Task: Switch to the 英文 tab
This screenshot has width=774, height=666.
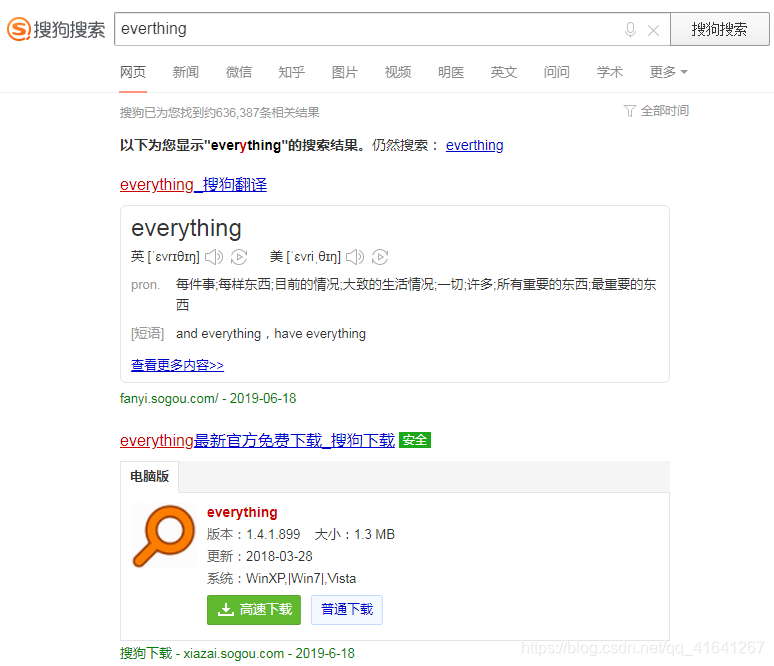Action: pyautogui.click(x=503, y=72)
